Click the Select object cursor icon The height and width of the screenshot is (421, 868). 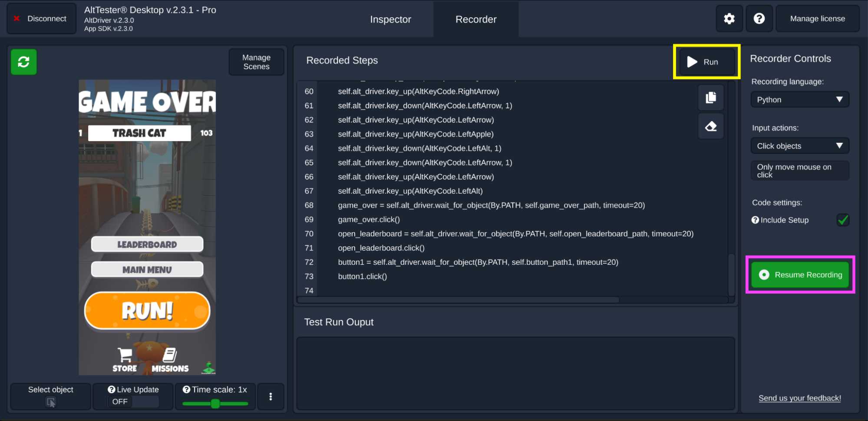pyautogui.click(x=51, y=402)
